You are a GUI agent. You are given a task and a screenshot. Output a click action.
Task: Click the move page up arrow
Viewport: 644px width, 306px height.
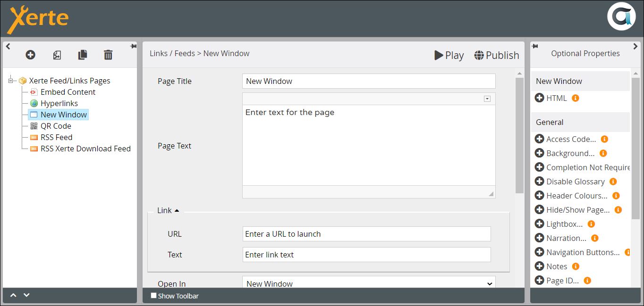(x=13, y=295)
